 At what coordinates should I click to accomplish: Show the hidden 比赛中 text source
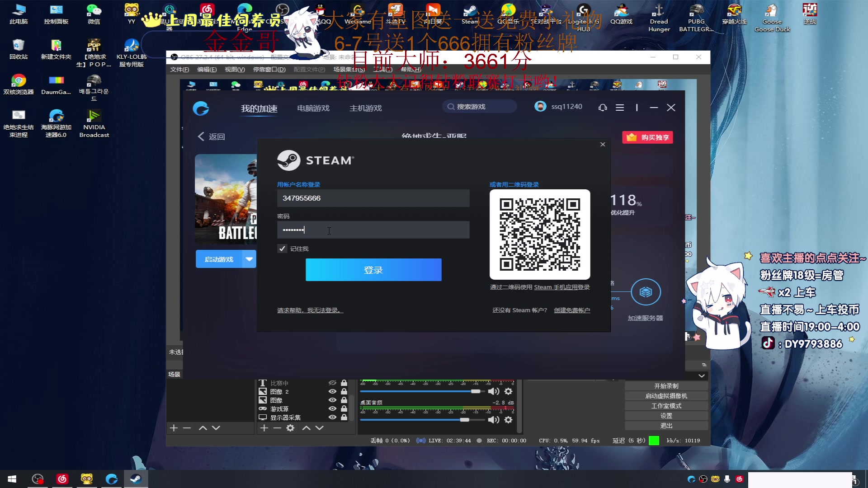click(x=332, y=383)
